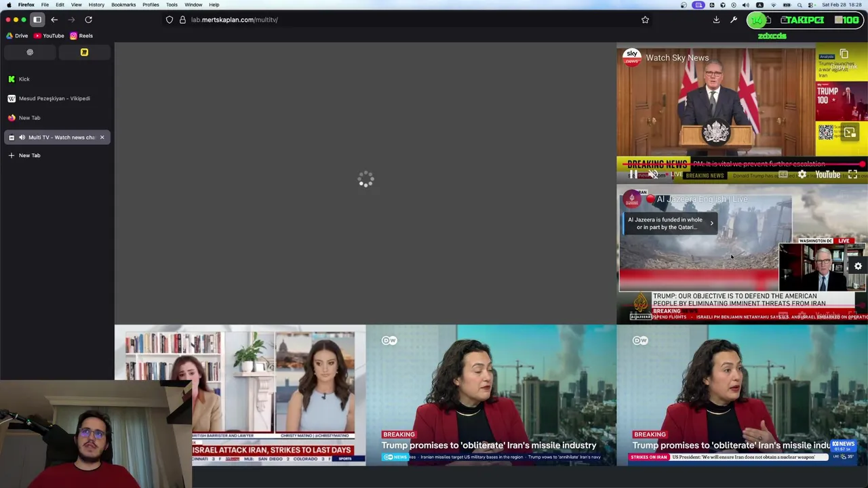The image size is (868, 488).
Task: Switch to the Kick tab
Action: [57, 79]
